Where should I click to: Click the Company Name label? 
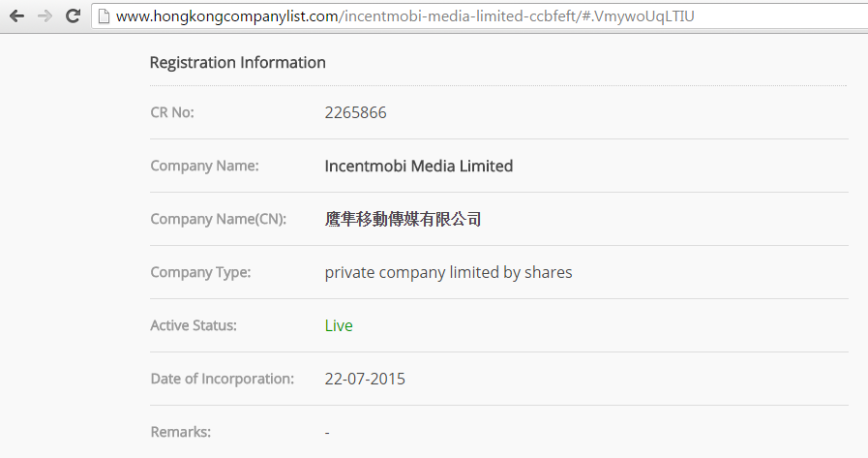204,166
